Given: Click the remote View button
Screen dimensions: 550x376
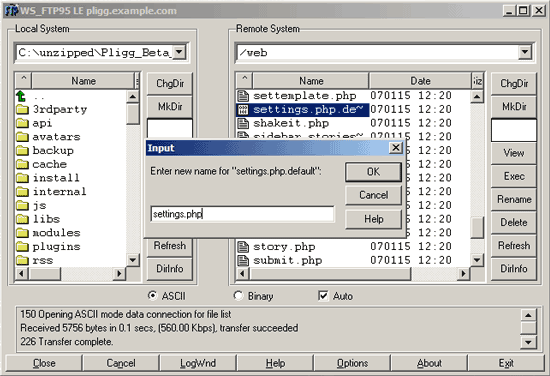Looking at the screenshot, I should (x=514, y=153).
